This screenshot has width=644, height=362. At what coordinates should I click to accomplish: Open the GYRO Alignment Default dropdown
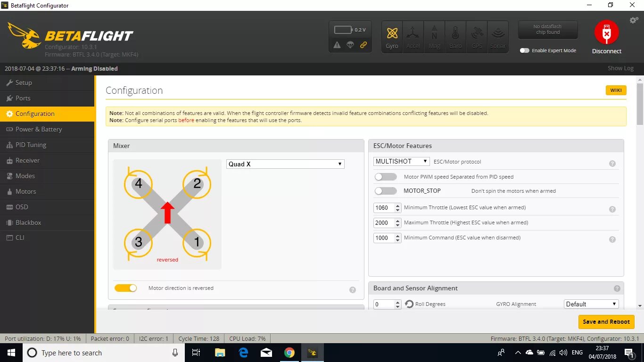[x=591, y=304]
